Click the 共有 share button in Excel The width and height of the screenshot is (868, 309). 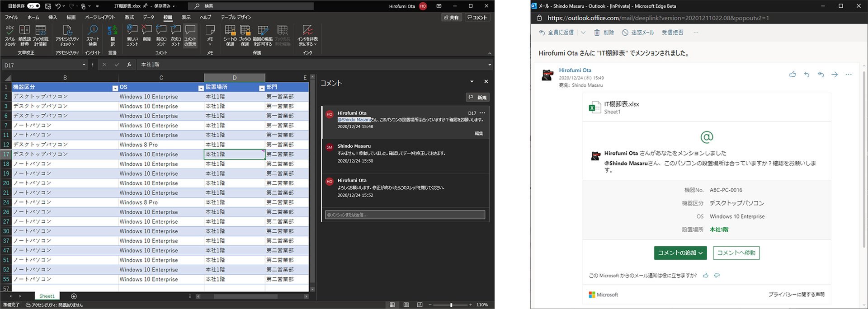(451, 17)
